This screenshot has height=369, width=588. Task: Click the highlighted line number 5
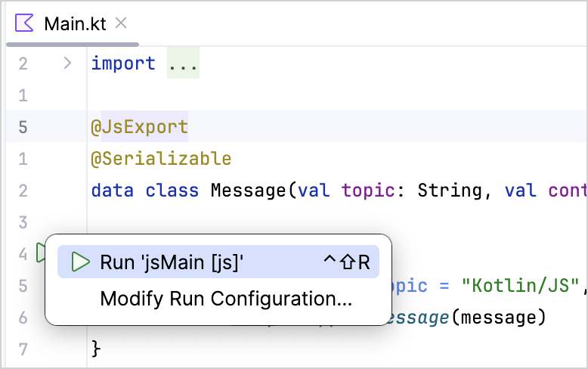23,127
